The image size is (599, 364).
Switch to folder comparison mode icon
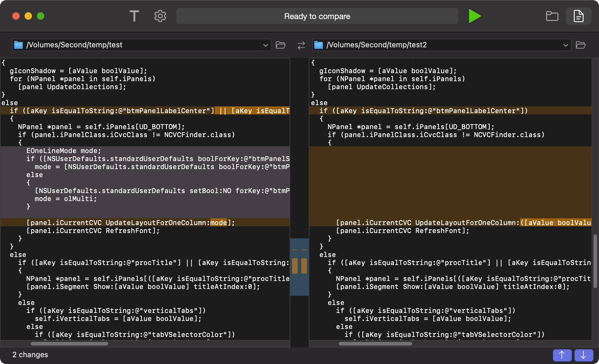[x=552, y=16]
